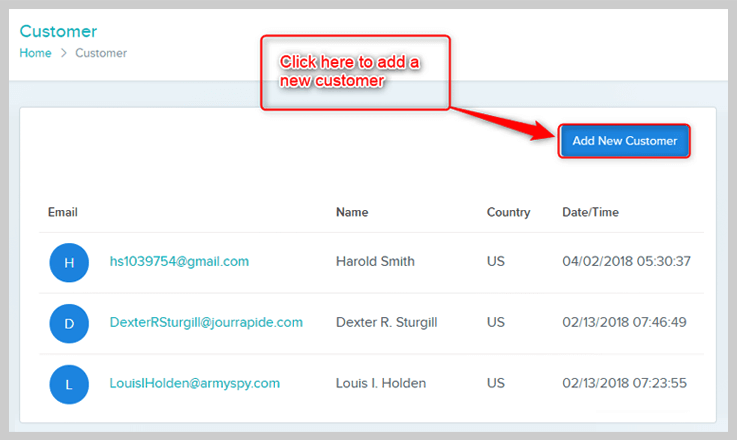The width and height of the screenshot is (737, 440).
Task: Click the US country in Harold Smith's row
Action: (x=495, y=261)
